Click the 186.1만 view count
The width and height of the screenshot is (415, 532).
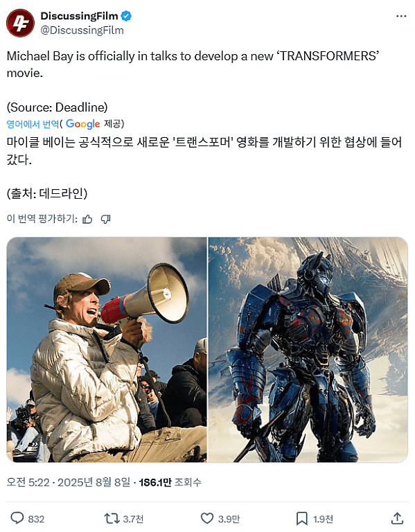coord(155,482)
